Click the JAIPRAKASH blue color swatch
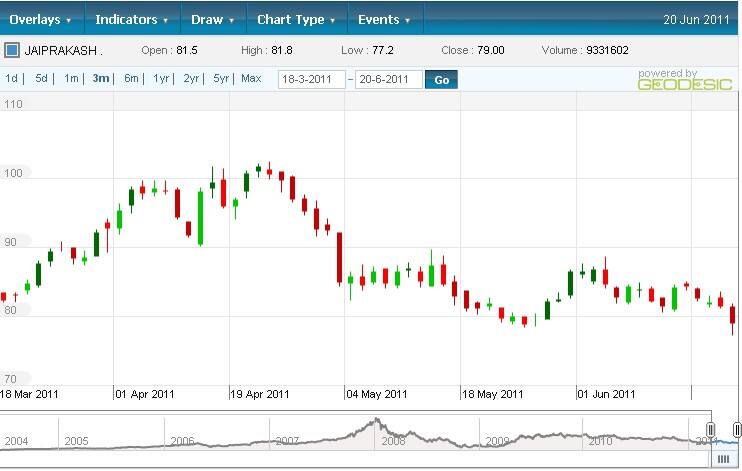 [12, 49]
